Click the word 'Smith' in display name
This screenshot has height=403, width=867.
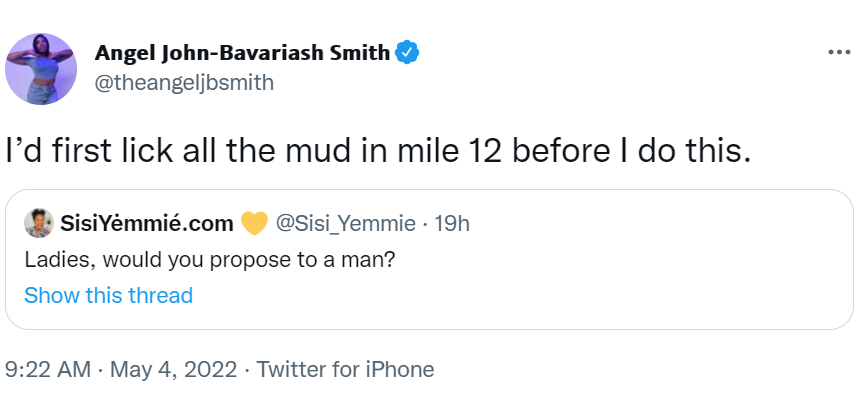coord(355,53)
